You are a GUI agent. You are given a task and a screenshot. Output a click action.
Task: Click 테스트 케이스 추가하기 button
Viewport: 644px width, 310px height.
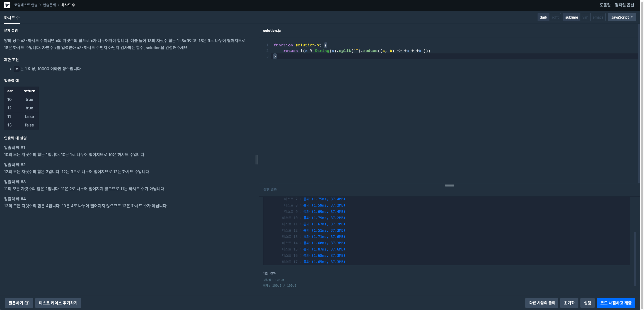pyautogui.click(x=58, y=303)
